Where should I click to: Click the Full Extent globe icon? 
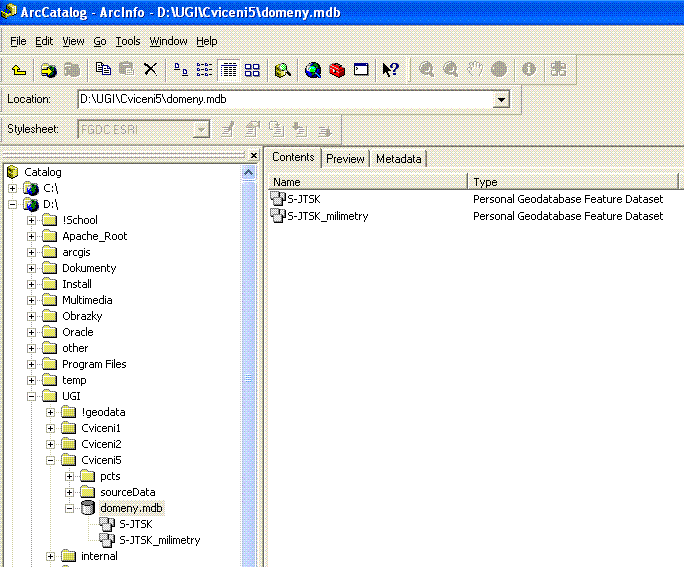coord(499,69)
